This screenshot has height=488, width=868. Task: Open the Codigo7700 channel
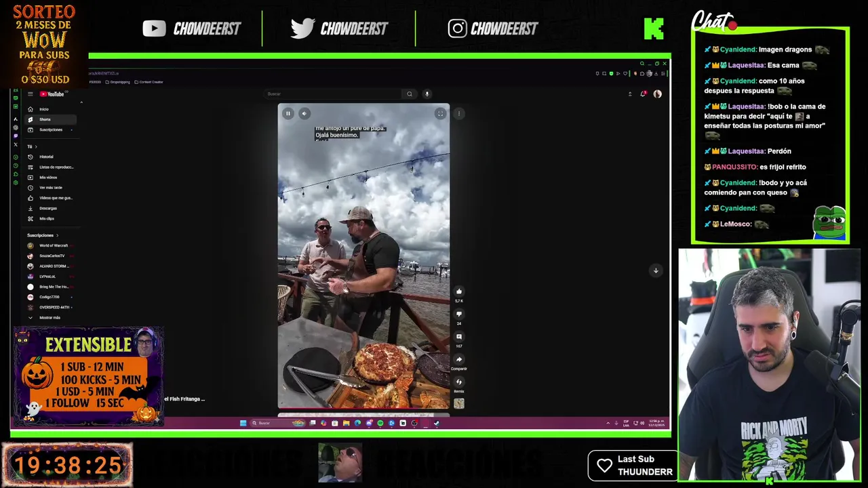pyautogui.click(x=50, y=297)
